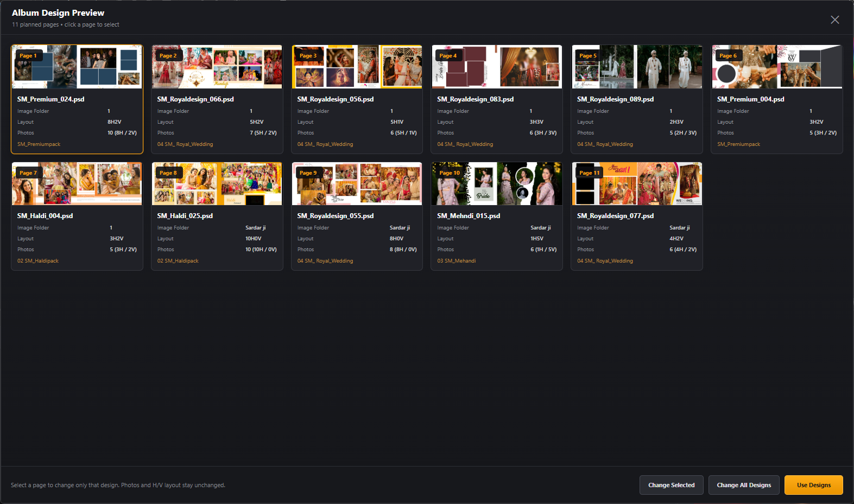The image size is (854, 504).
Task: Click the 4H2V layout value
Action: coord(676,239)
